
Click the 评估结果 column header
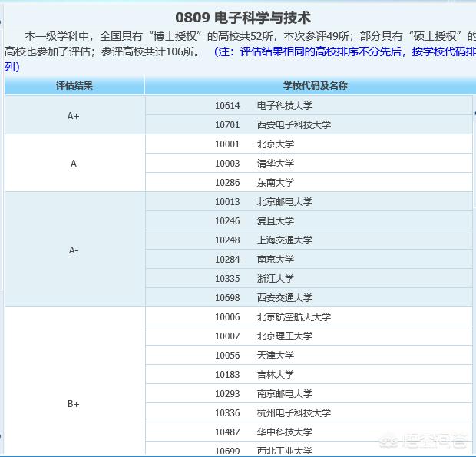pyautogui.click(x=74, y=85)
